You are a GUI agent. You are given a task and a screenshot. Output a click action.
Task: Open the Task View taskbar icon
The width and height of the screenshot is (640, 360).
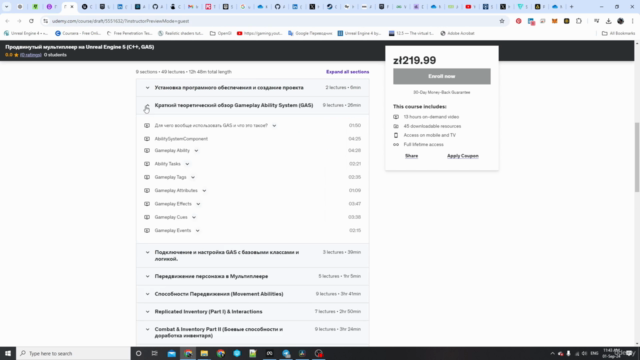coord(154,353)
